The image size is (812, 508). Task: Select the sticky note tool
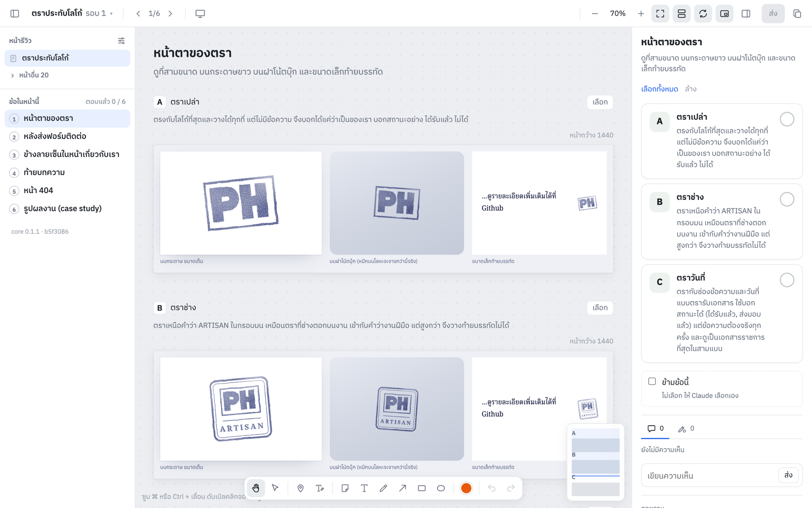coord(345,488)
